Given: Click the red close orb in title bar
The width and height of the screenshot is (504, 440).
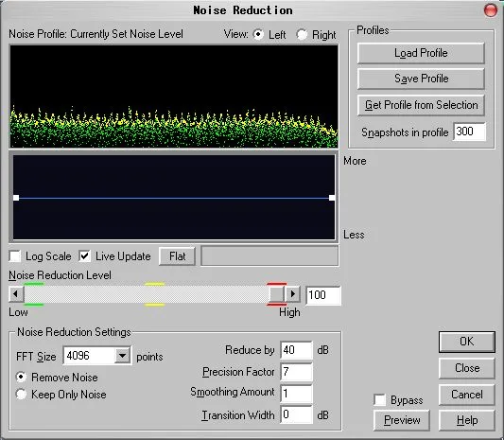Looking at the screenshot, I should (490, 10).
